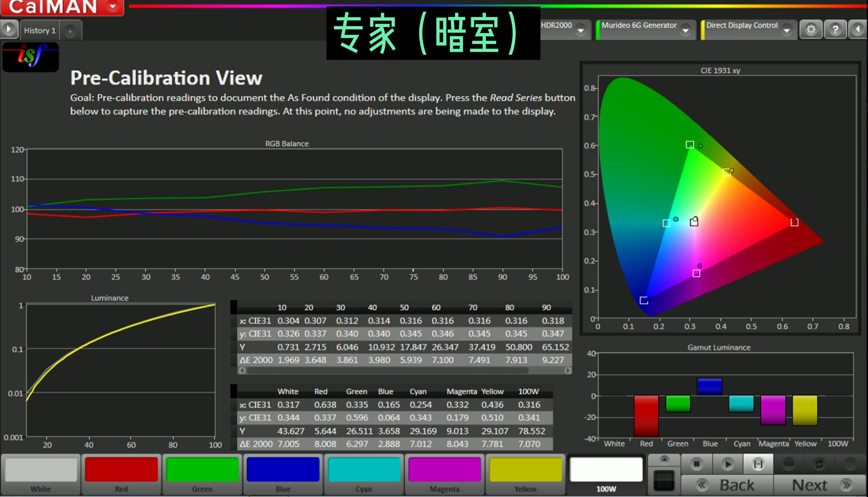Screen dimensions: 868x497
Task: Add a new history tab with the plus
Action: pyautogui.click(x=71, y=31)
